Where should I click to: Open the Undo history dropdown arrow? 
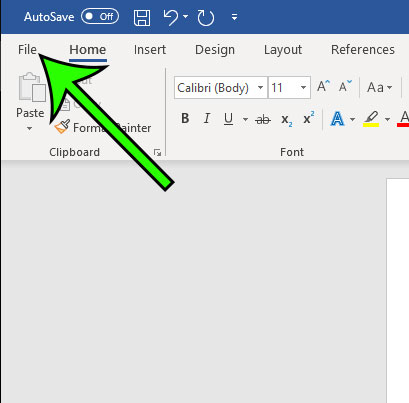click(186, 16)
